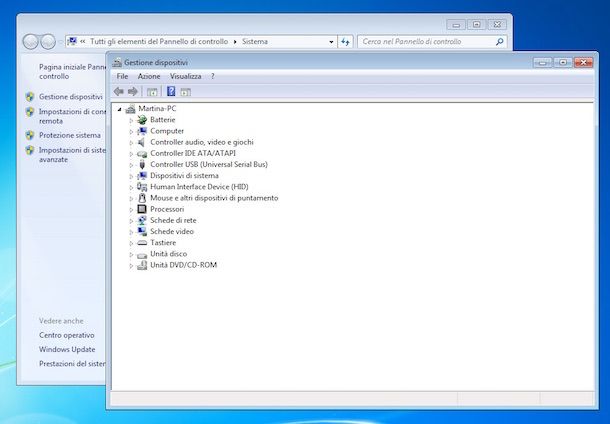
Task: Click the Schede video monitor icon
Action: coord(142,231)
